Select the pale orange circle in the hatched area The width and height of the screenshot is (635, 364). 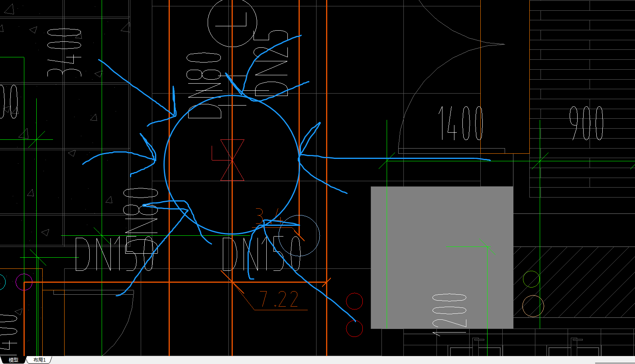click(x=533, y=306)
